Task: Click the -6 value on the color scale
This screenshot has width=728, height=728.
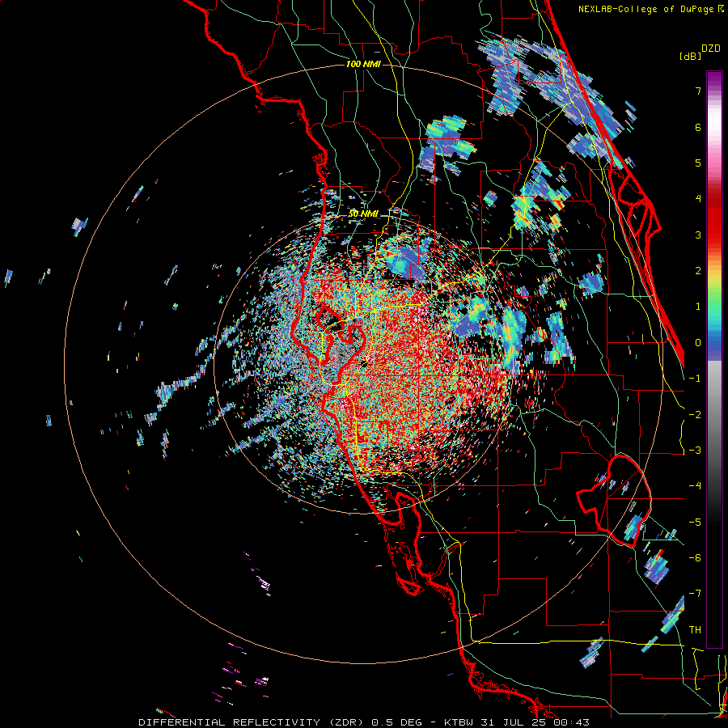Action: coord(695,558)
